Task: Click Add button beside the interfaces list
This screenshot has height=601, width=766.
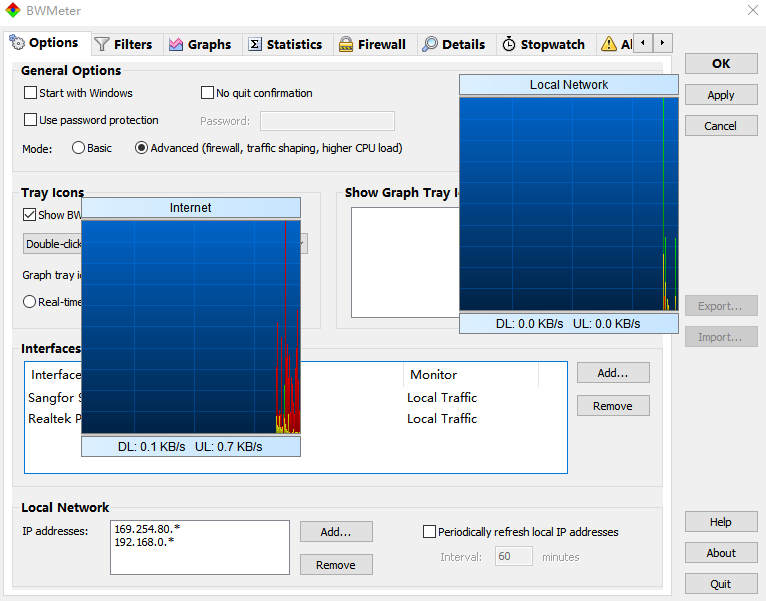Action: coord(612,373)
